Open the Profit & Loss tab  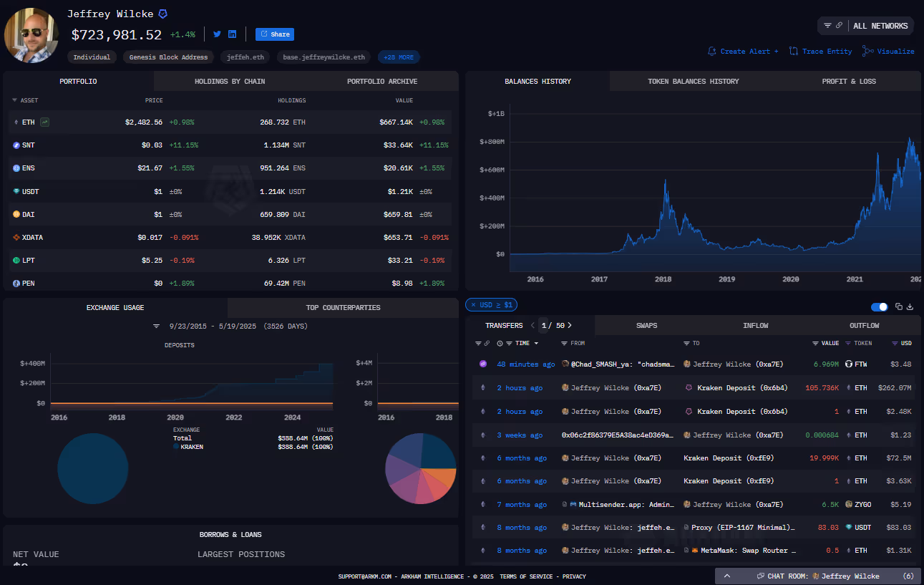[849, 81]
